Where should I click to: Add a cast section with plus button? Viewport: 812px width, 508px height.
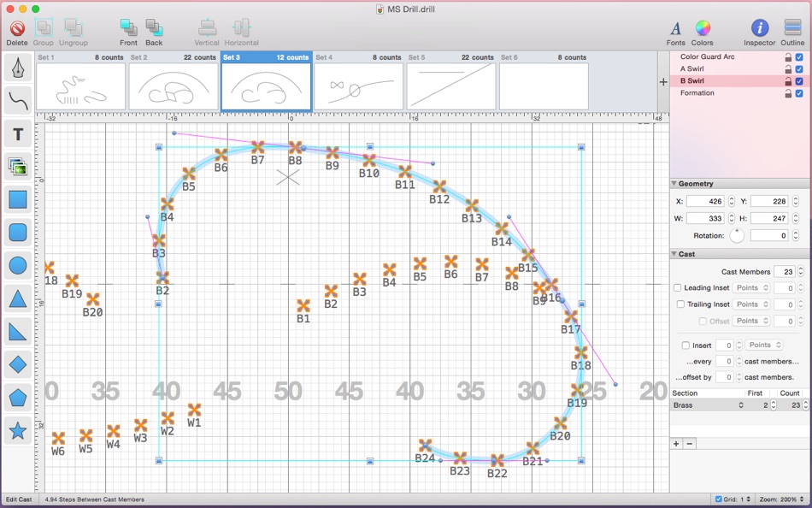(x=676, y=444)
